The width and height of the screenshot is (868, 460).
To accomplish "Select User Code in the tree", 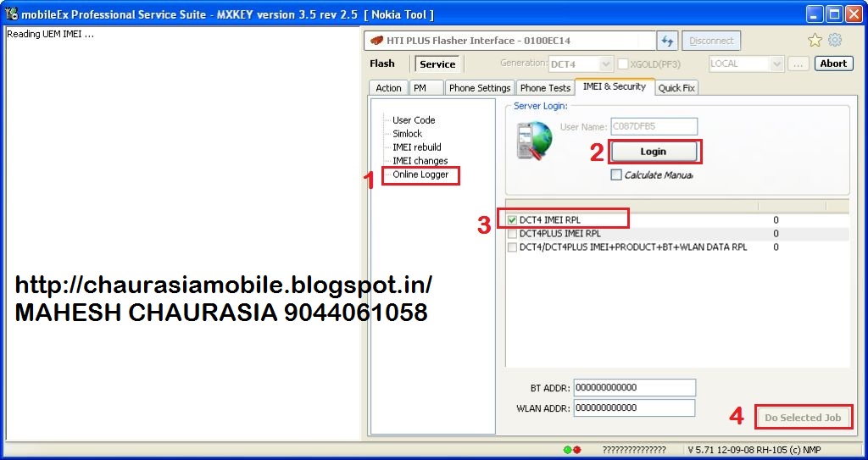I will 414,120.
